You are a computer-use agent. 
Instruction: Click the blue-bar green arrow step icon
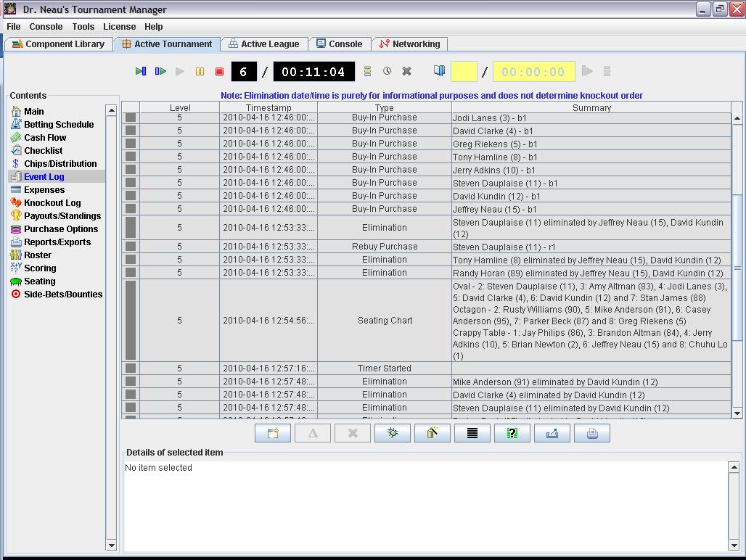[x=160, y=71]
